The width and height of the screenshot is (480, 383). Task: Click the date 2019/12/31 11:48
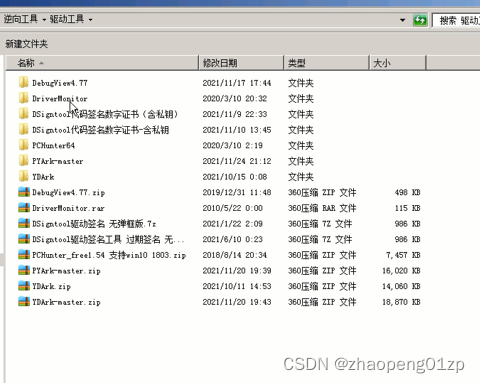point(237,193)
